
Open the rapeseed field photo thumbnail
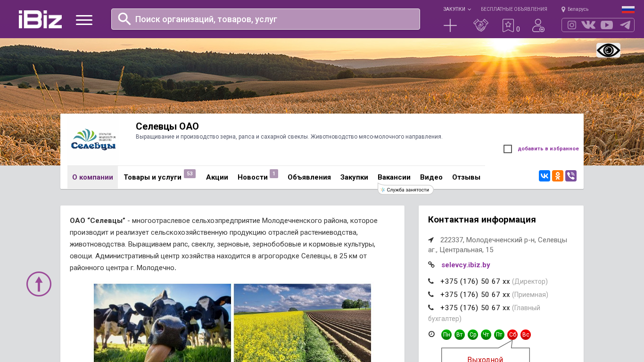coord(302,323)
